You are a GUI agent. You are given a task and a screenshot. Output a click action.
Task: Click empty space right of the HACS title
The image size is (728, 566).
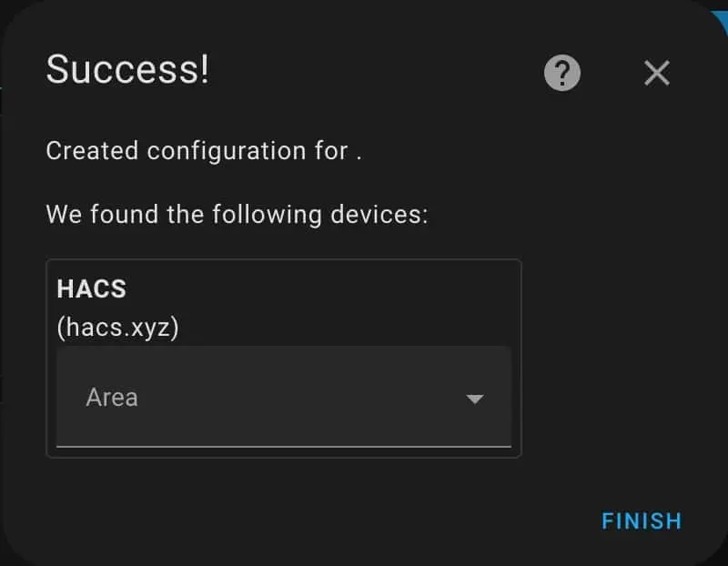pyautogui.click(x=328, y=289)
